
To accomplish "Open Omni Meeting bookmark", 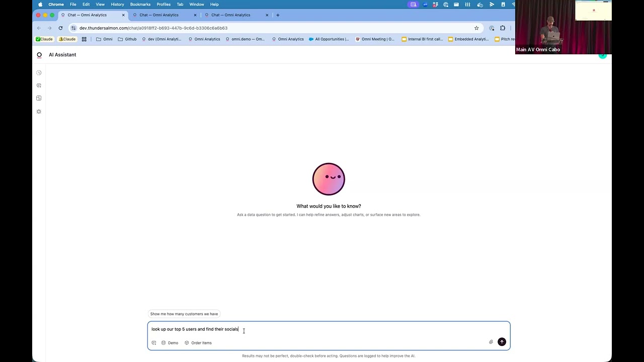I will tap(375, 39).
